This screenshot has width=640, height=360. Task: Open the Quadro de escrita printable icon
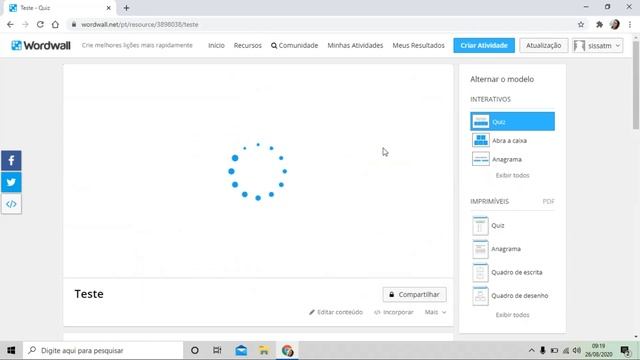[480, 272]
